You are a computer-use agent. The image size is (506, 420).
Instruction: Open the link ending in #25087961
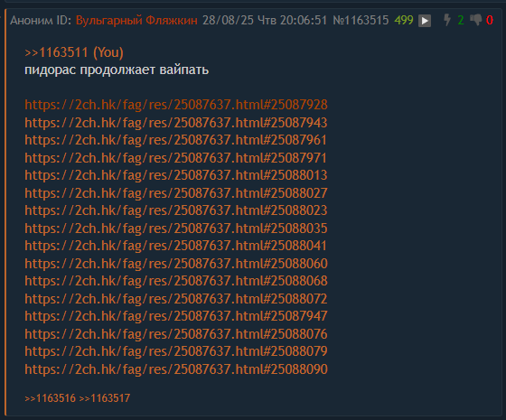click(176, 140)
